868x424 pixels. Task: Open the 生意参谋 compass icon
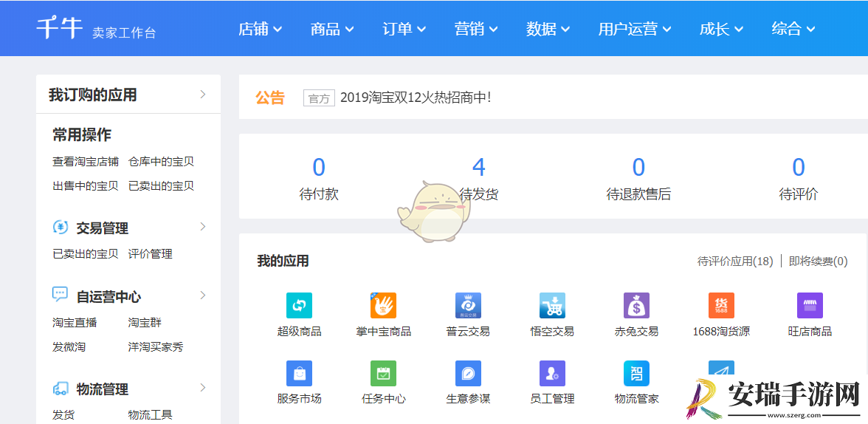click(x=468, y=374)
